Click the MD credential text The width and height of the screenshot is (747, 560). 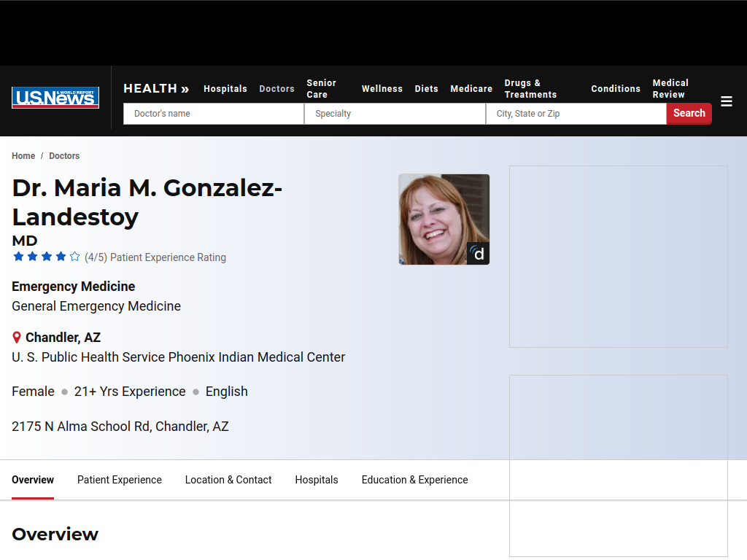[x=25, y=241]
